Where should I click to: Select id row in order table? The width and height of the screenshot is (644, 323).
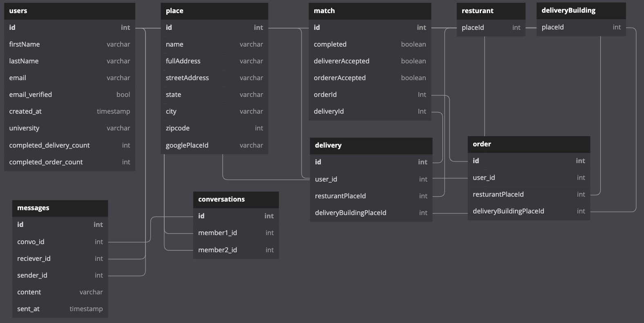click(x=529, y=161)
